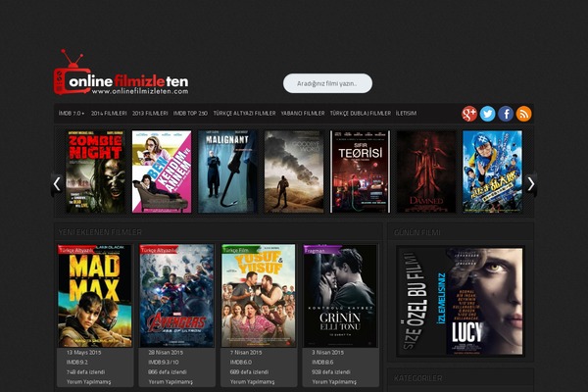Open Yorum Yapılmamış link under Yusuf Yusuf
588x392 pixels.
click(252, 382)
